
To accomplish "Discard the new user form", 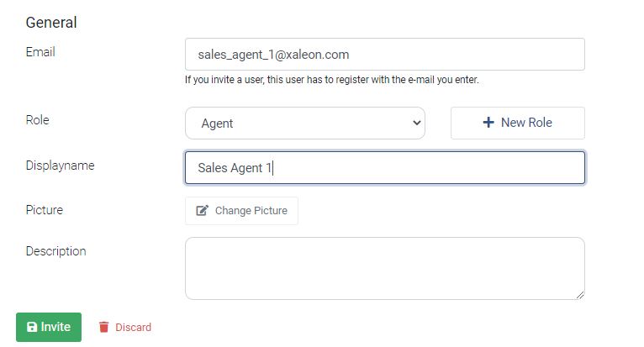I will (125, 327).
